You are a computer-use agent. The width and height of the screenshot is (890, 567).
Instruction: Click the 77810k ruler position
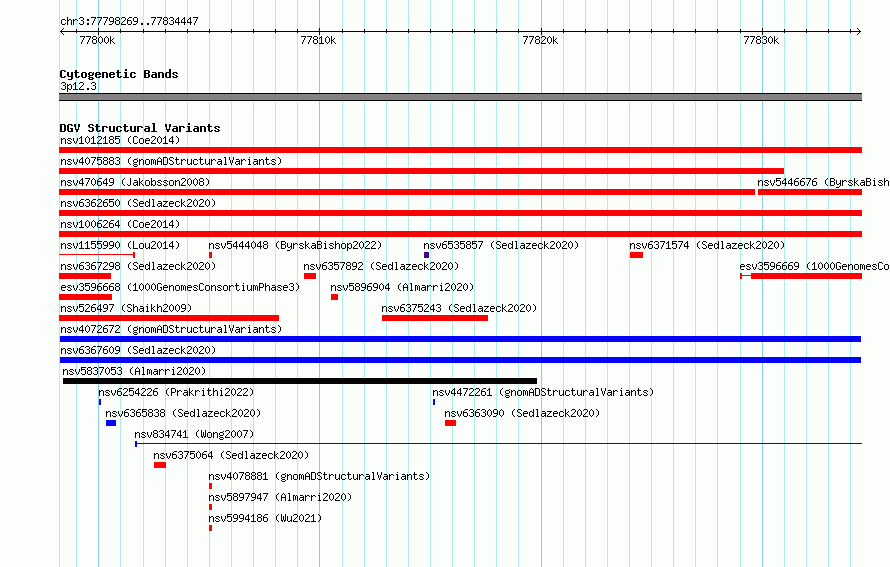click(318, 40)
